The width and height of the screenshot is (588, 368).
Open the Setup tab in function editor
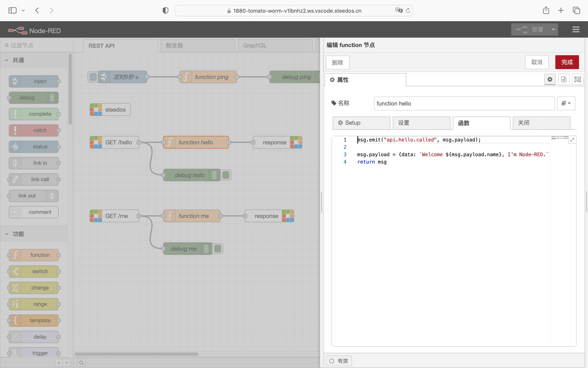tap(361, 123)
